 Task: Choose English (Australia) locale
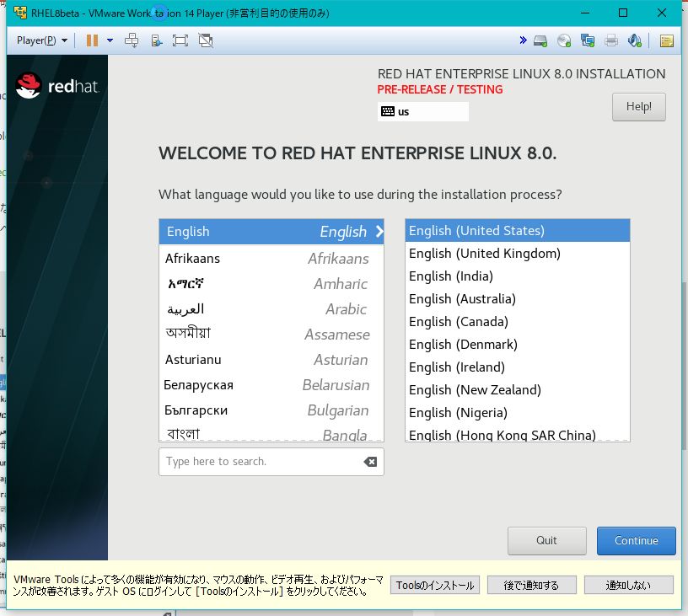click(518, 299)
